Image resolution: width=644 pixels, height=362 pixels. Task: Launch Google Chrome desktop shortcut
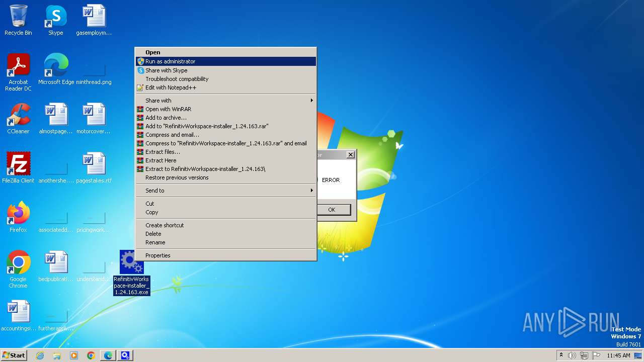(x=18, y=269)
